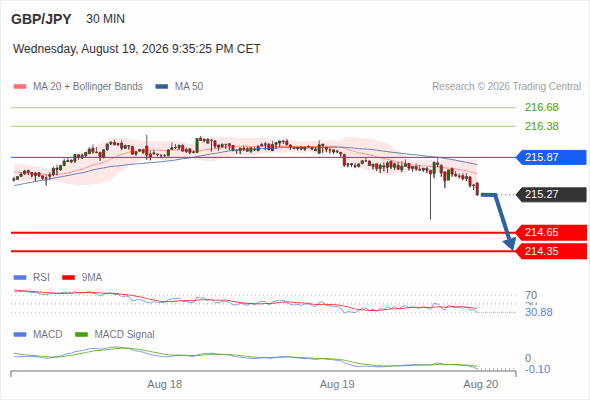Click the 30 MIN timeframe label
The height and width of the screenshot is (400, 590).
point(105,19)
